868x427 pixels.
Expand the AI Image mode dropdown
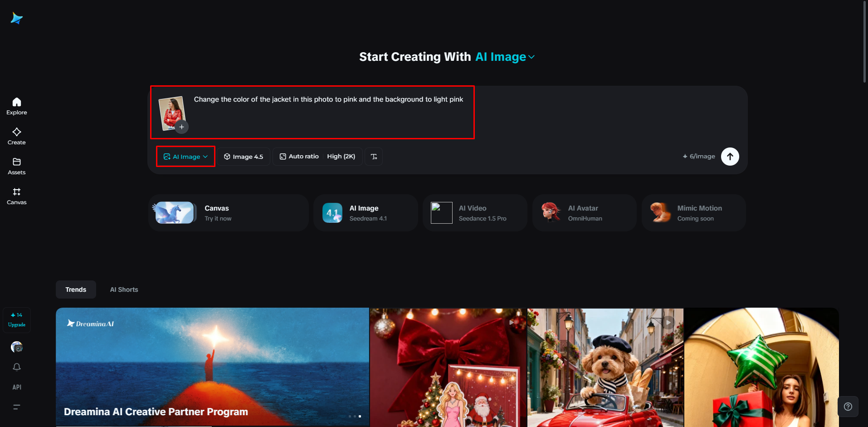185,157
